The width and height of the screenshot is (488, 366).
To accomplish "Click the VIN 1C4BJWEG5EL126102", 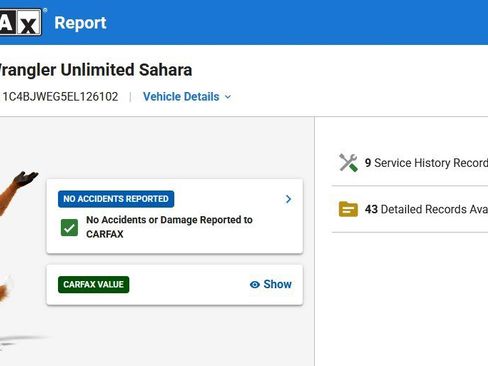I will tap(60, 97).
